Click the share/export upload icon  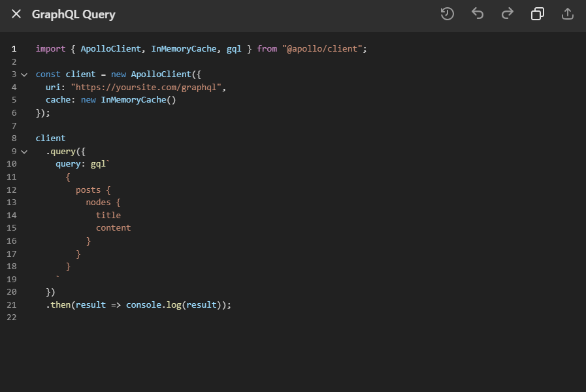click(568, 14)
